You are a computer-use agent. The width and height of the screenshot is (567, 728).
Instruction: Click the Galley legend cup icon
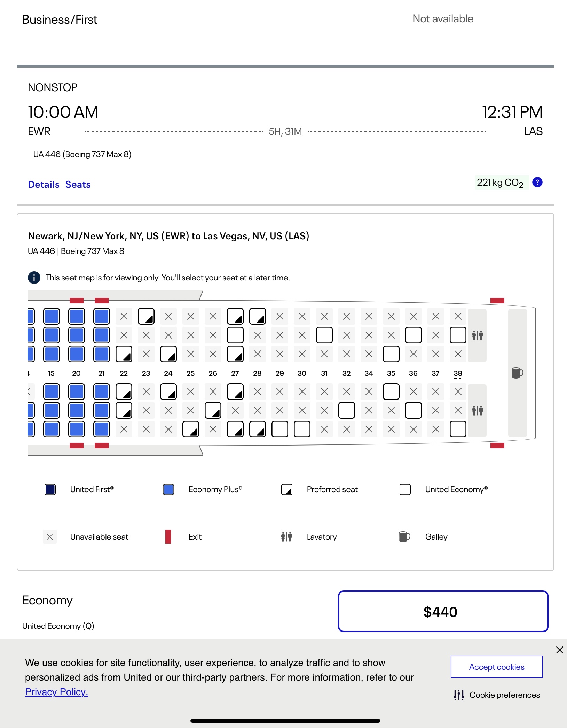(x=404, y=537)
